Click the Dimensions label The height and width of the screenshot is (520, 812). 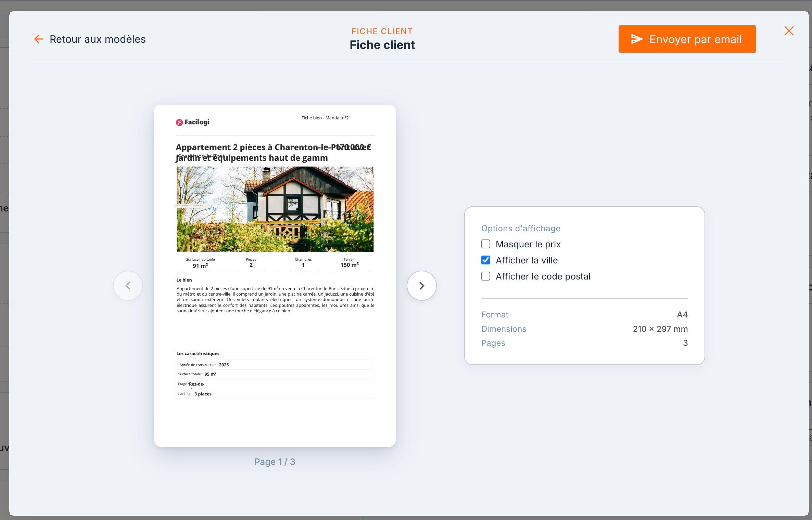point(504,329)
